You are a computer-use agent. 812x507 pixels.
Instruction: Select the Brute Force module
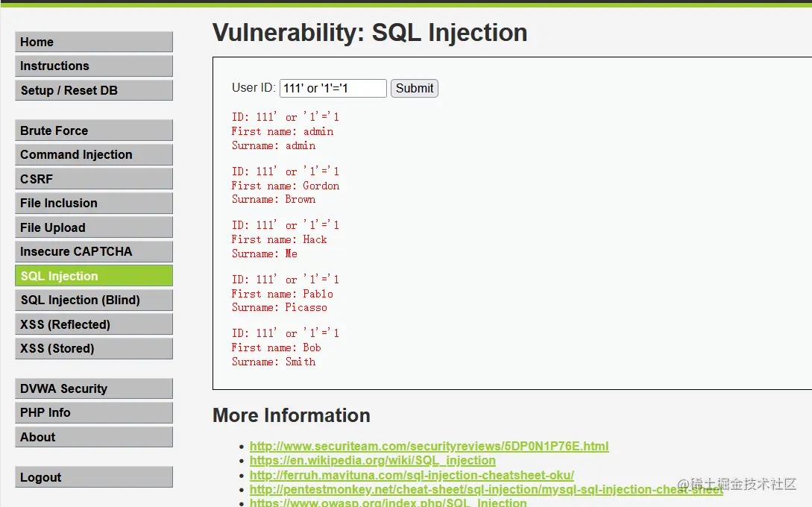94,130
